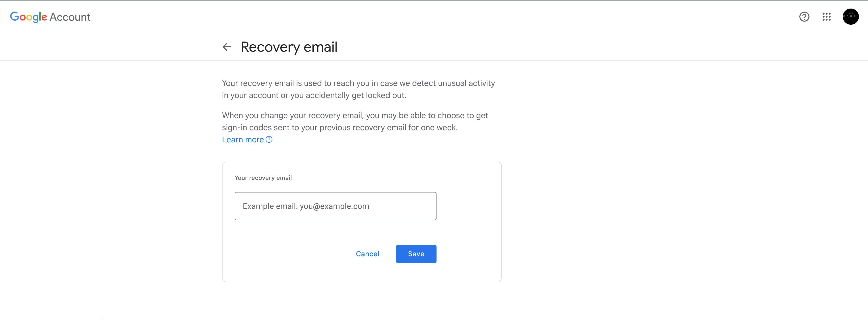Viewport: 868px width, 320px height.
Task: Click the Google Account help icon
Action: tap(804, 16)
